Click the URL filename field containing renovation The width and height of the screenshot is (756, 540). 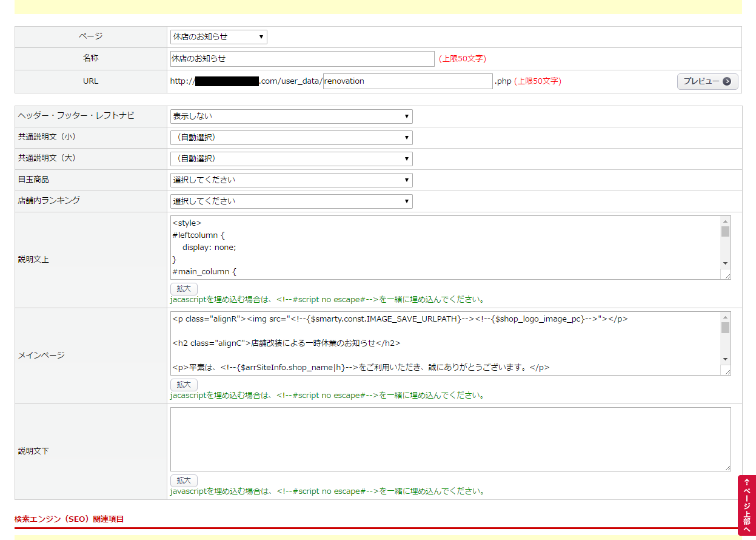pos(407,81)
